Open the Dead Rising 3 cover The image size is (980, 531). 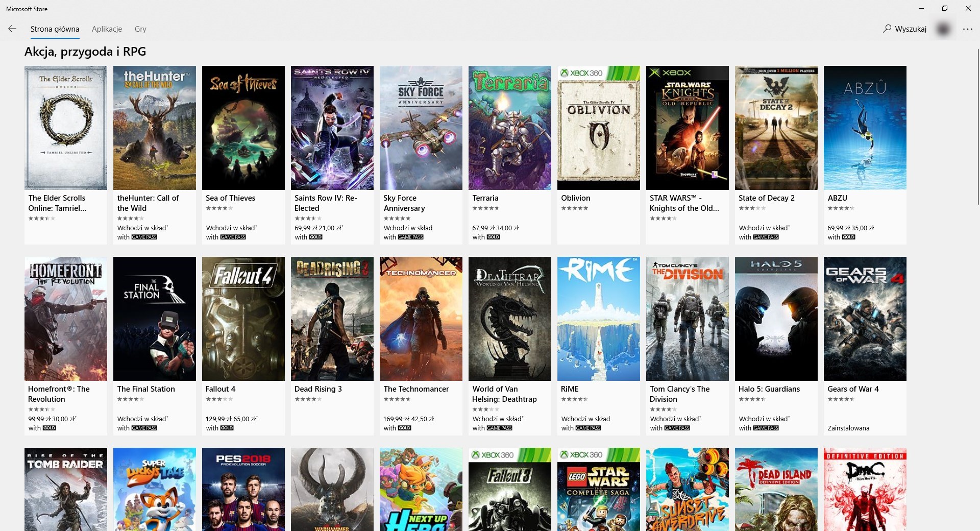pyautogui.click(x=332, y=319)
